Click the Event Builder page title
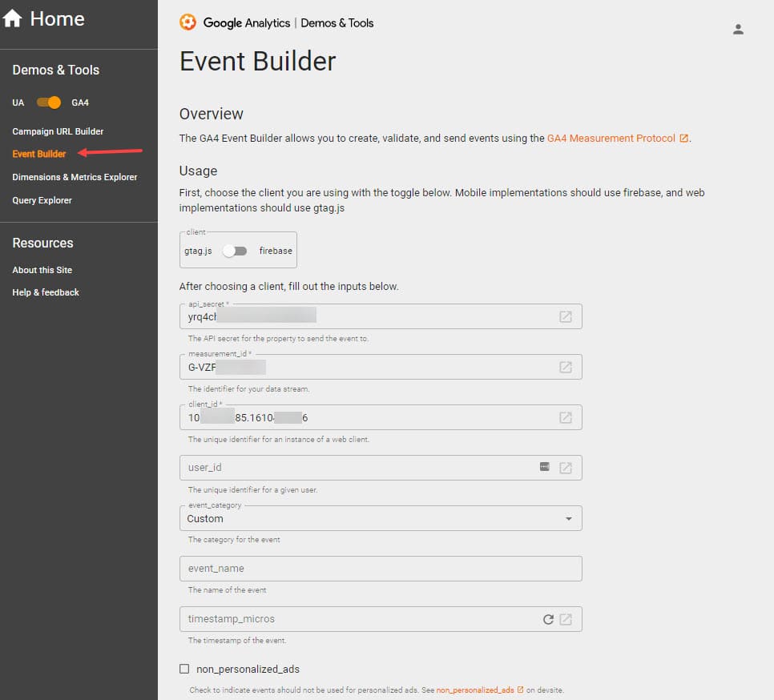The height and width of the screenshot is (700, 774). click(257, 61)
